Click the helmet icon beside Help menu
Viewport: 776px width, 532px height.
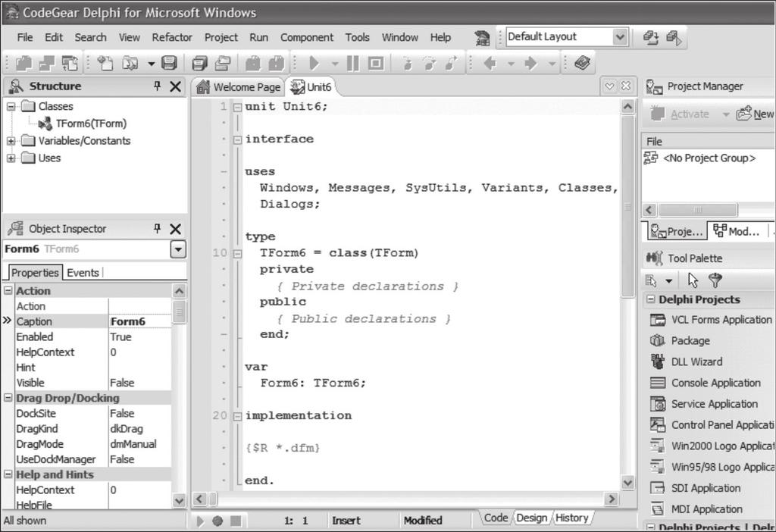[x=481, y=38]
